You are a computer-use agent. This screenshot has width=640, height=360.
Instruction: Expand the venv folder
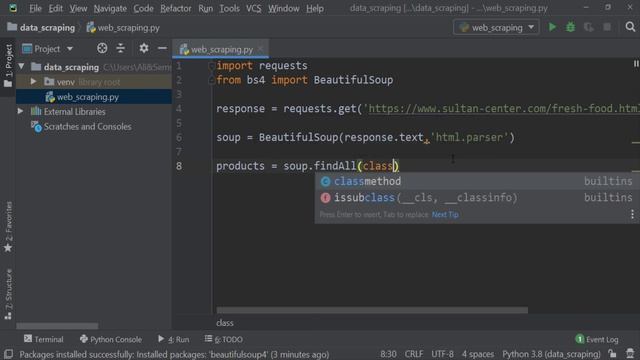point(33,82)
